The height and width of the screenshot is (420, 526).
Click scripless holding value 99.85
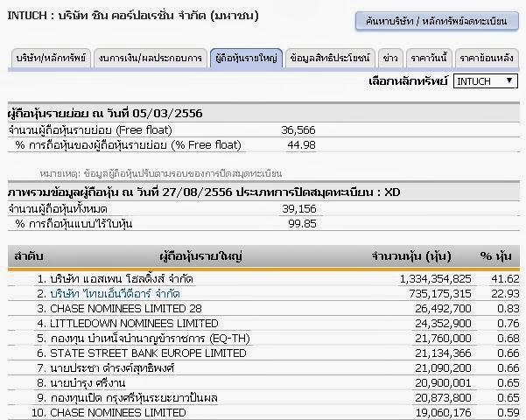[x=302, y=224]
